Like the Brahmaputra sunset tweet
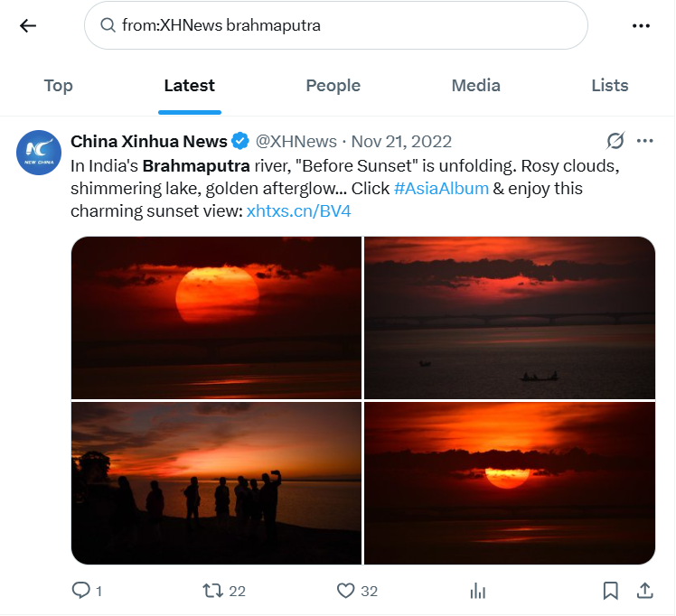This screenshot has width=676, height=616. click(345, 591)
